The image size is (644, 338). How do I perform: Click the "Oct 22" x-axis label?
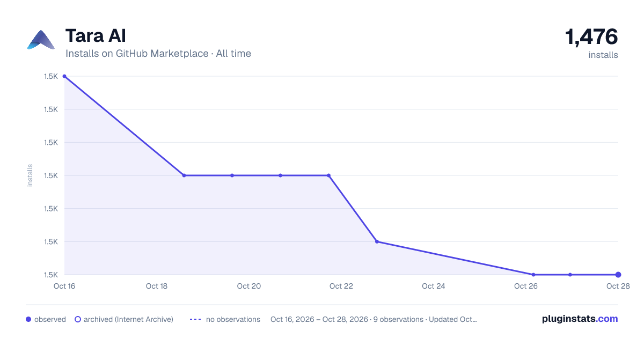(x=341, y=286)
